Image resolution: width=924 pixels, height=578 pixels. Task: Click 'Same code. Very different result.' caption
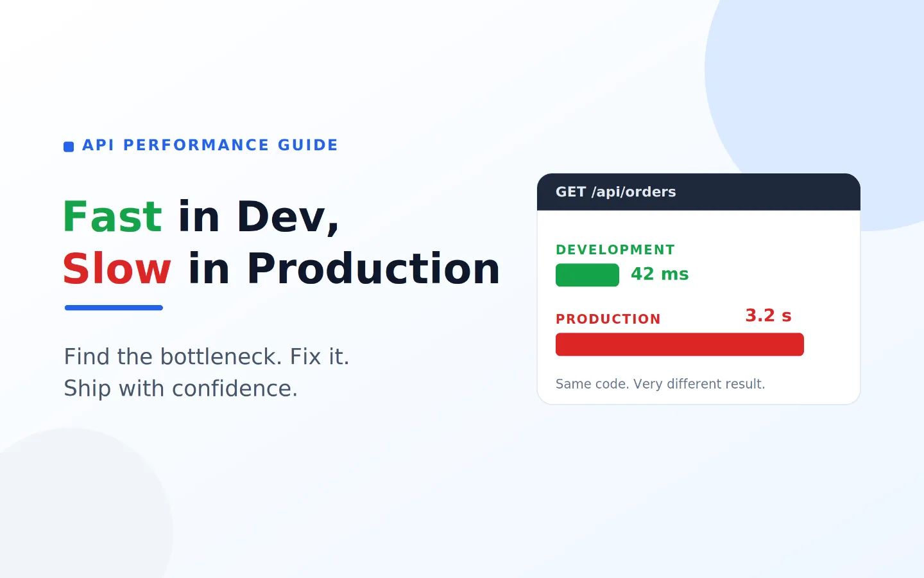coord(660,384)
